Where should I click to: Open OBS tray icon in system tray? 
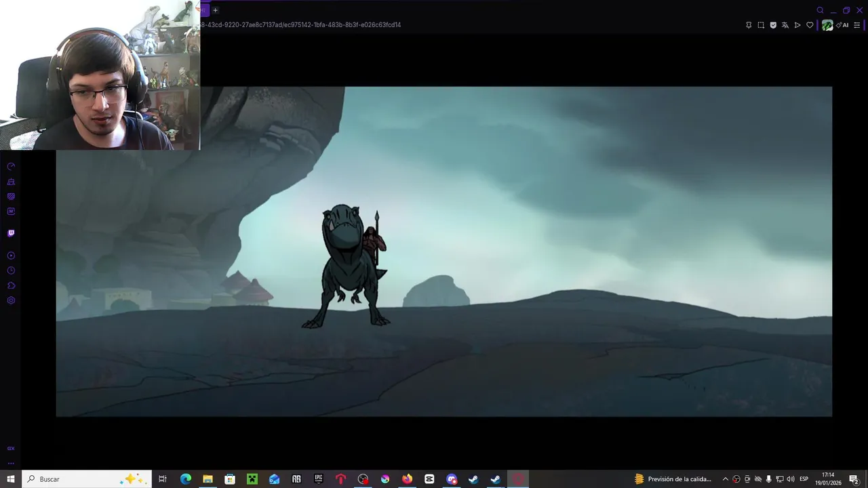click(736, 479)
